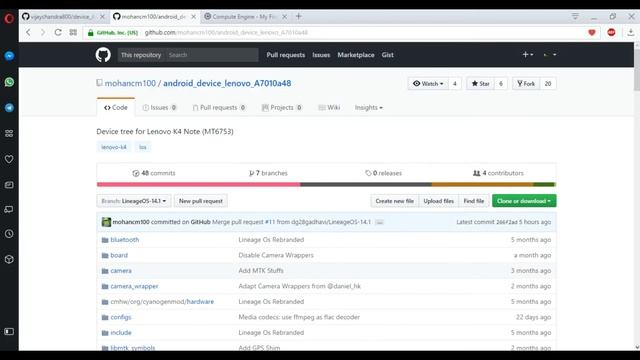Open history clock in the sidebar

(x=9, y=234)
